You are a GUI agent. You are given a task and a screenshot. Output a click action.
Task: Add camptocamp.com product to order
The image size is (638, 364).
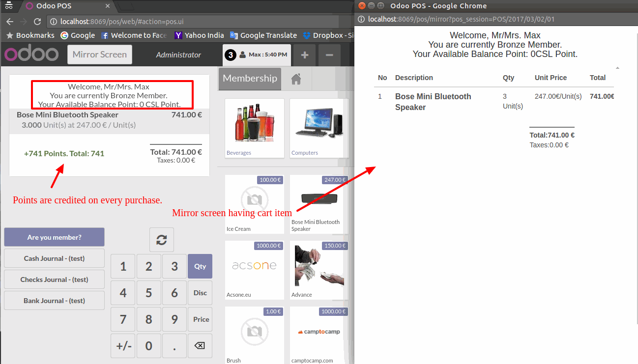tap(319, 336)
